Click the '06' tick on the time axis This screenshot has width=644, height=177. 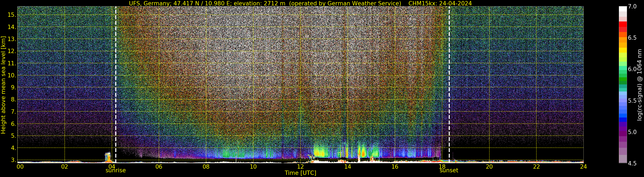(159, 166)
